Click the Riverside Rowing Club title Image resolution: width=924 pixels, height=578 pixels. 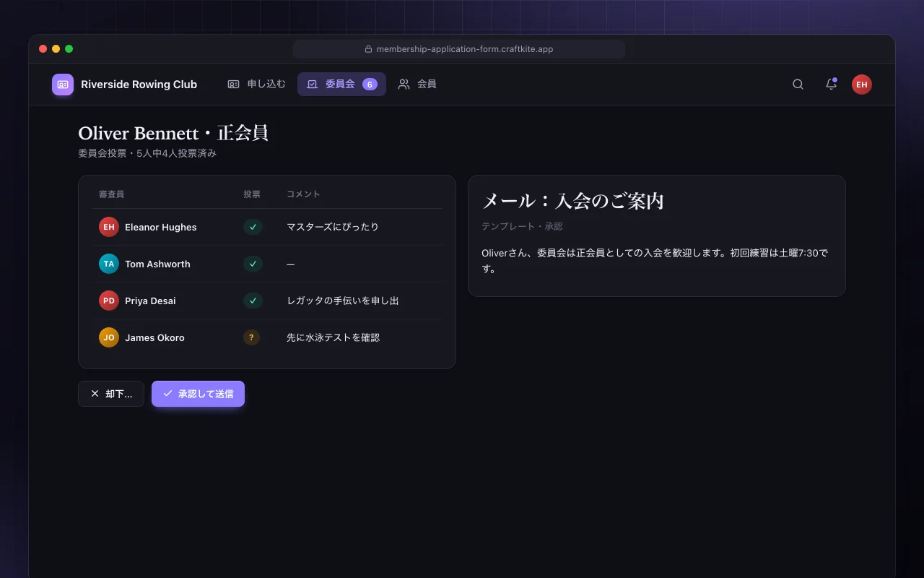click(139, 85)
